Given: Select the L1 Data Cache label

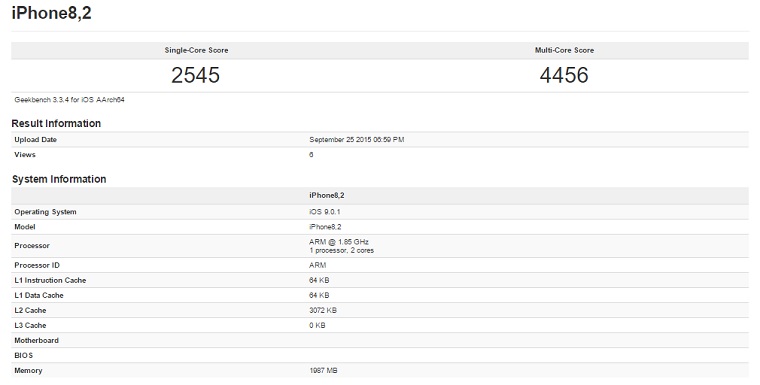Looking at the screenshot, I should [39, 295].
